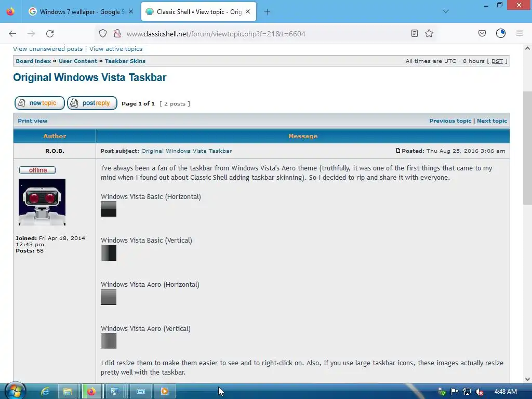Click the muted volume tray icon
This screenshot has width=532, height=399.
pos(480,392)
